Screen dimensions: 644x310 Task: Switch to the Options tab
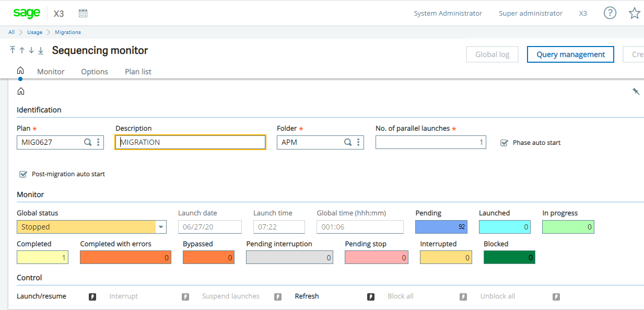[95, 72]
